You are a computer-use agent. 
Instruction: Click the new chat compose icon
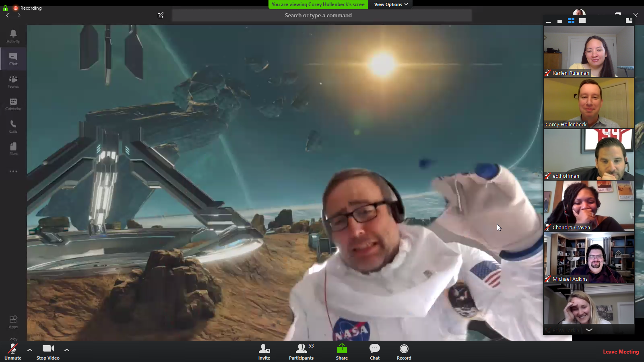click(161, 15)
